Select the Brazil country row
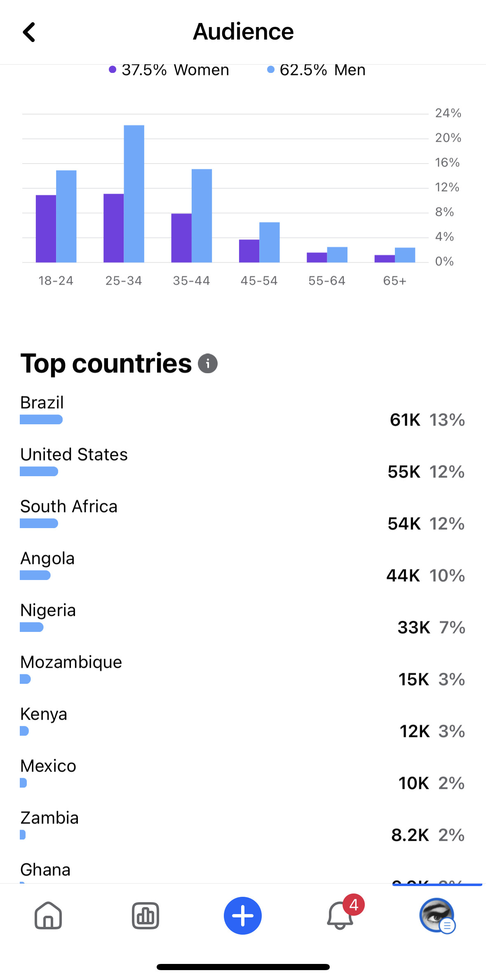Image resolution: width=486 pixels, height=980 pixels. [242, 411]
